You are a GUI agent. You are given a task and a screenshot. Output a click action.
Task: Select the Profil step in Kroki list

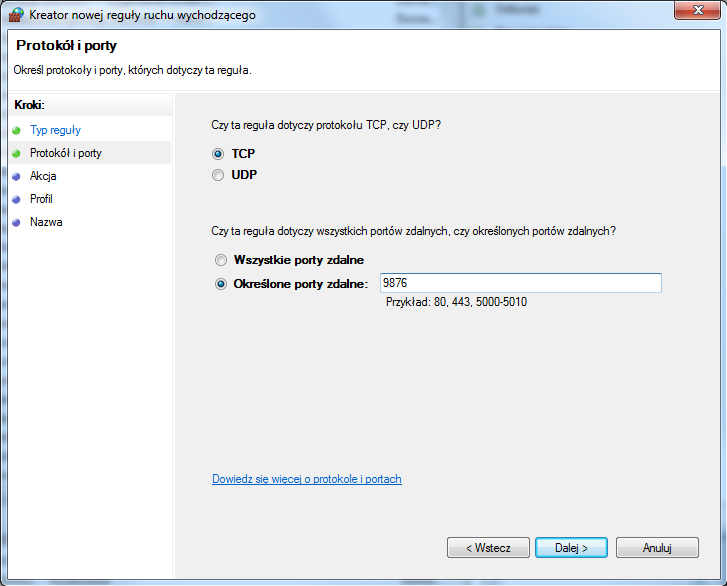point(41,199)
